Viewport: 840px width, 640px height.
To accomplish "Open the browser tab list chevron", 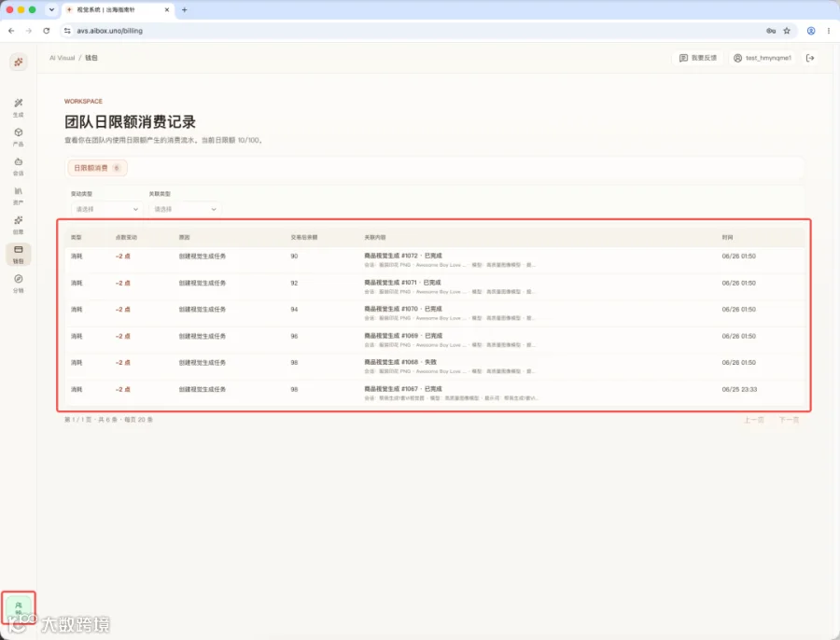I will pos(51,9).
